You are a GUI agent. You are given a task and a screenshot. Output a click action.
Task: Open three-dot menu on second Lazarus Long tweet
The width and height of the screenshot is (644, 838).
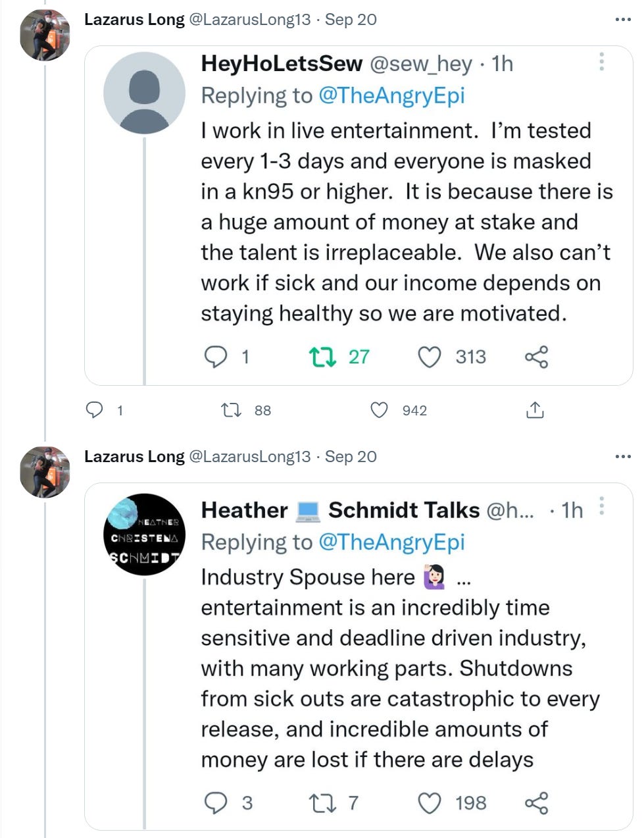(x=622, y=456)
